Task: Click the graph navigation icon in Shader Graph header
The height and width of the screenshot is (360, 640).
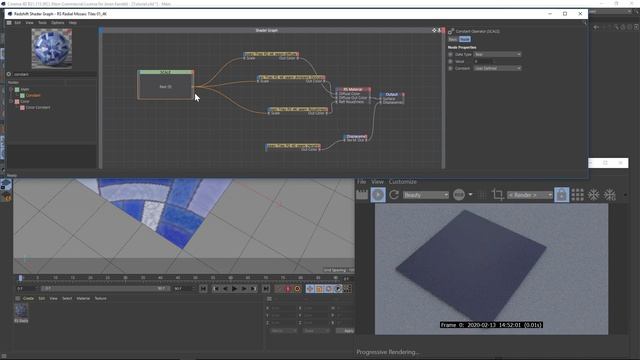Action: tap(434, 30)
